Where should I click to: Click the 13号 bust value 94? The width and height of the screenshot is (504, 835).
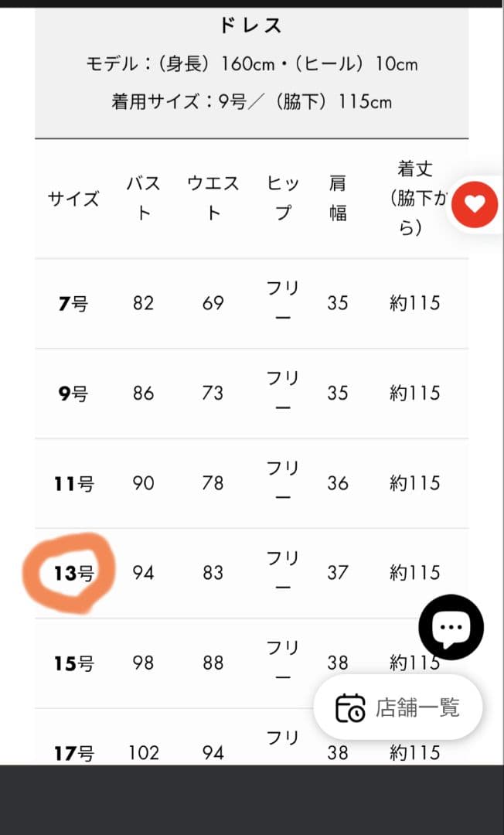tap(144, 573)
